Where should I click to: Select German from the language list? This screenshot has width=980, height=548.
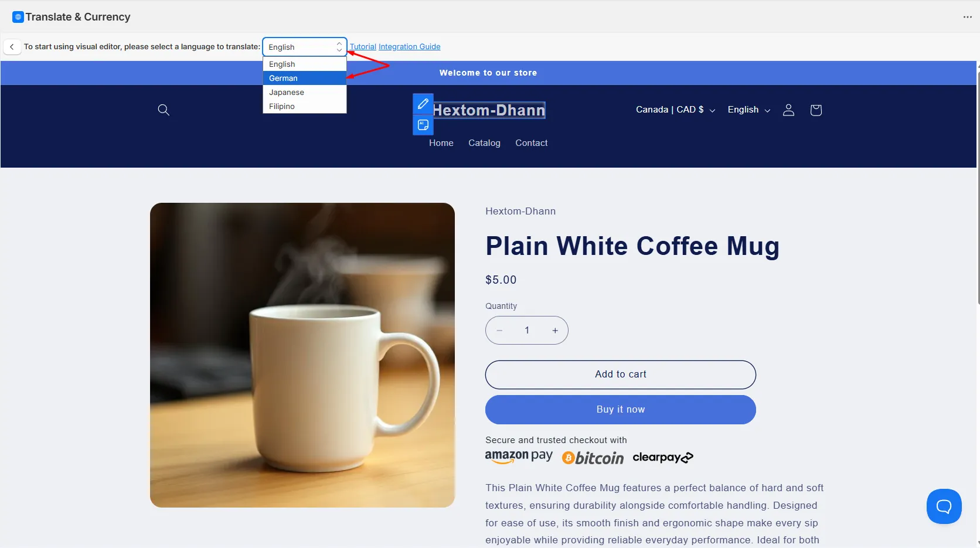pyautogui.click(x=305, y=78)
